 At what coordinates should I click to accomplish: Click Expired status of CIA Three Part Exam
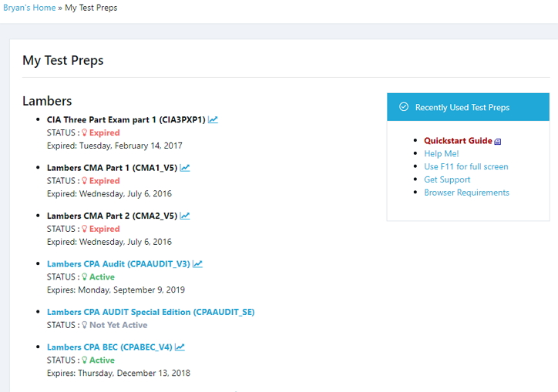pyautogui.click(x=104, y=132)
